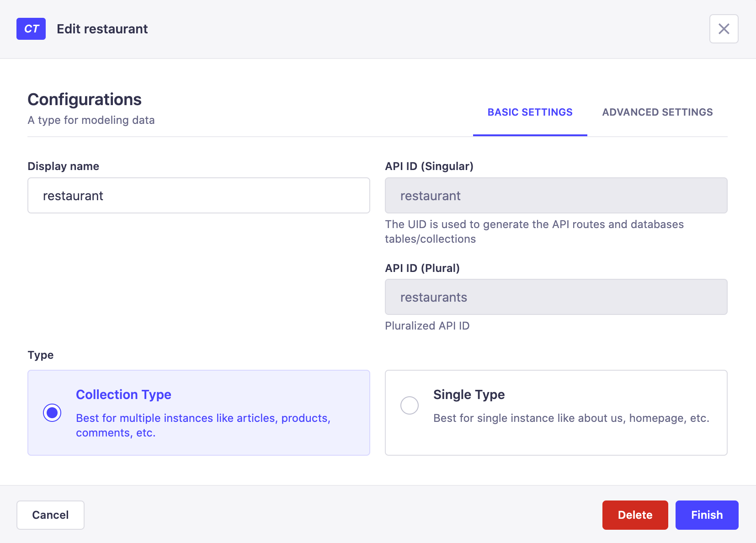Click the Configurations heading
Viewport: 756px width, 543px height.
coord(84,99)
